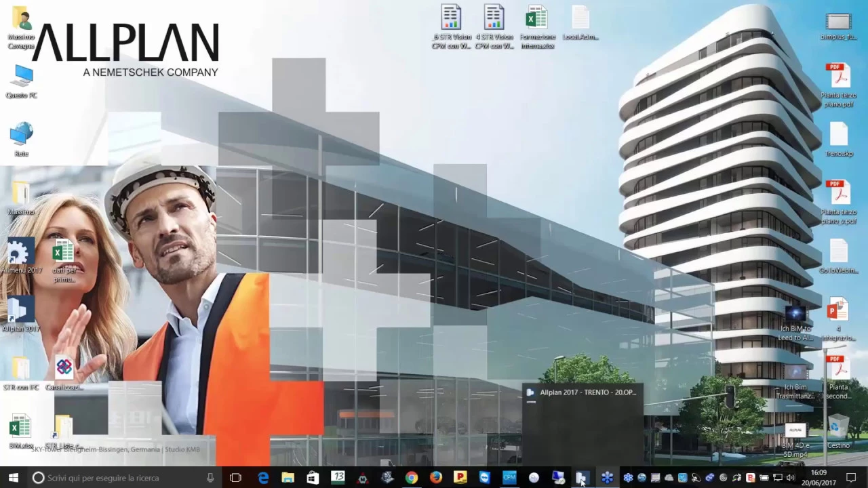Select the Pianta second... PDF file
Viewport: 868px width, 488px height.
[838, 377]
